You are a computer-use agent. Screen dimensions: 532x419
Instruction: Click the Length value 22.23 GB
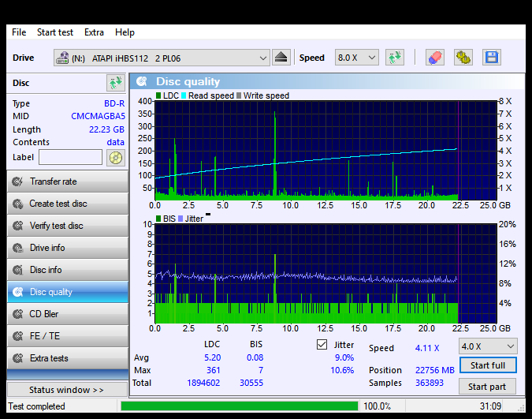(106, 129)
